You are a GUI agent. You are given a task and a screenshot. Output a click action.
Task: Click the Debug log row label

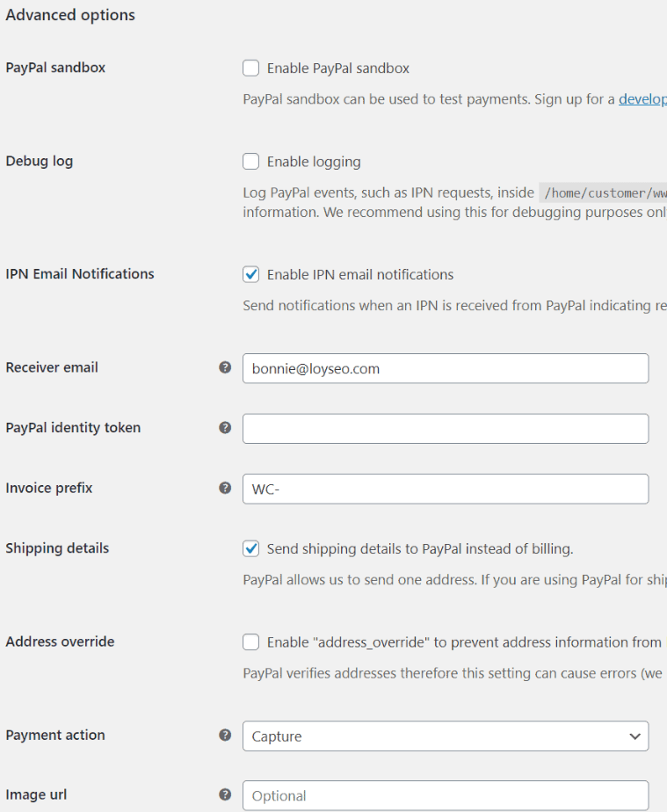(40, 161)
